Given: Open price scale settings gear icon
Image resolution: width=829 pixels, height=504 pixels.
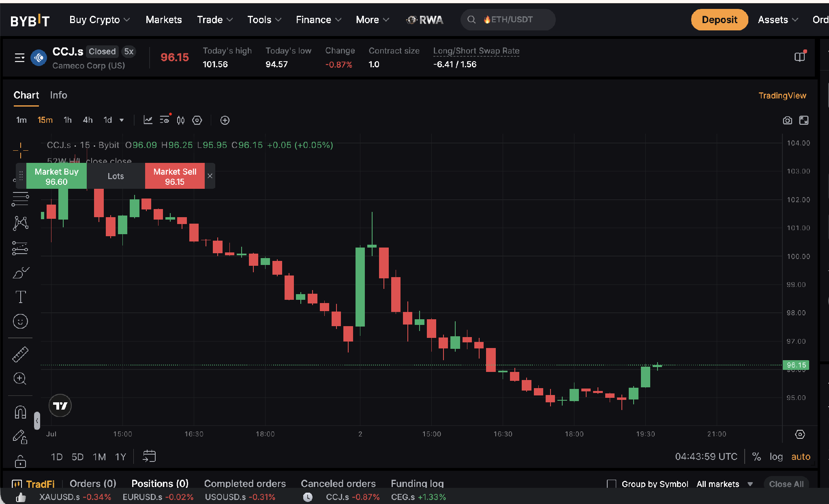Looking at the screenshot, I should (800, 434).
